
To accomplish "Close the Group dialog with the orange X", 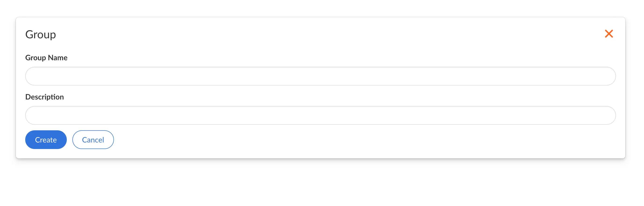I will 609,34.
